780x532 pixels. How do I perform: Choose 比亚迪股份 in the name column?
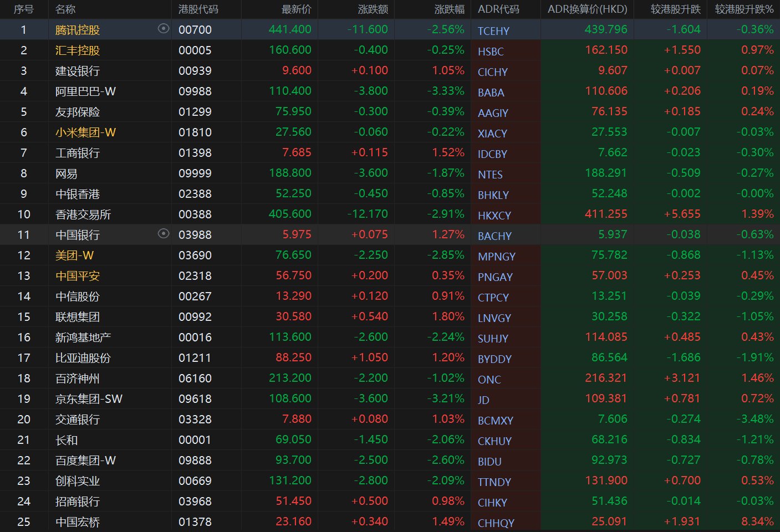pyautogui.click(x=83, y=358)
